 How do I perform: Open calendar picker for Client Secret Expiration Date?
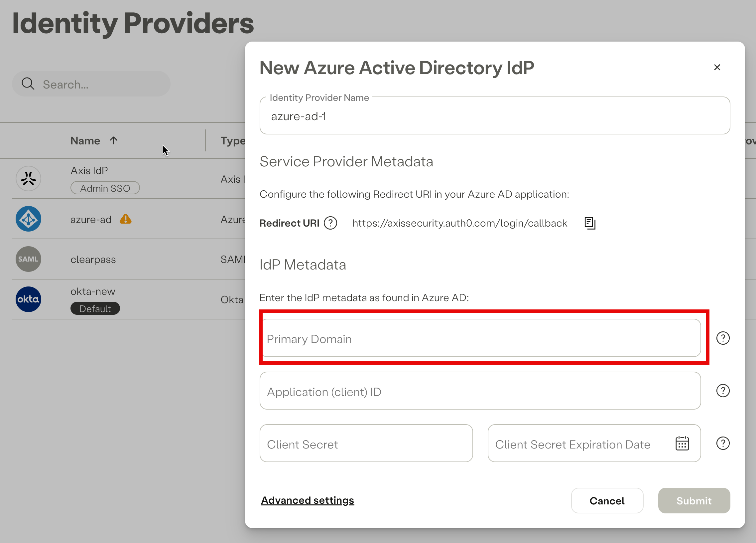682,444
